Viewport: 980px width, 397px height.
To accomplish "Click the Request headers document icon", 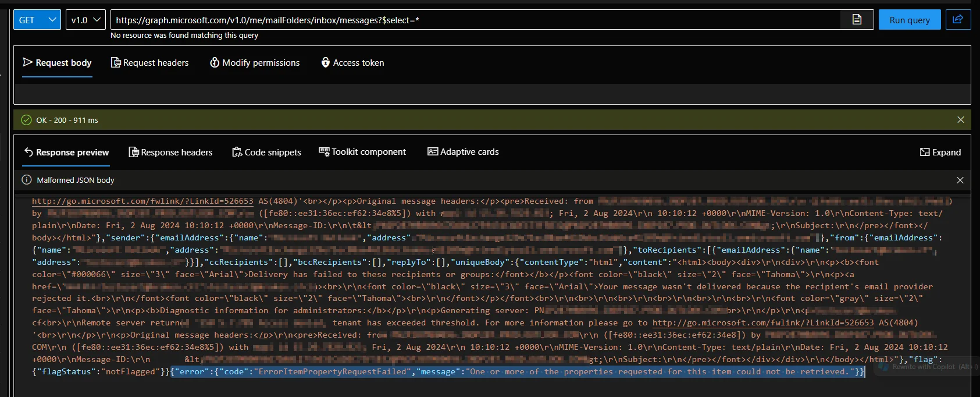I will pos(116,62).
